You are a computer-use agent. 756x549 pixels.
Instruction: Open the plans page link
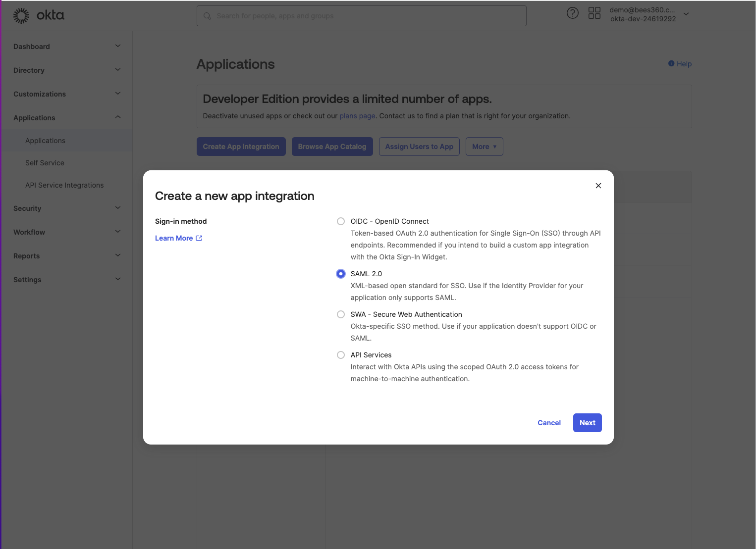point(357,116)
